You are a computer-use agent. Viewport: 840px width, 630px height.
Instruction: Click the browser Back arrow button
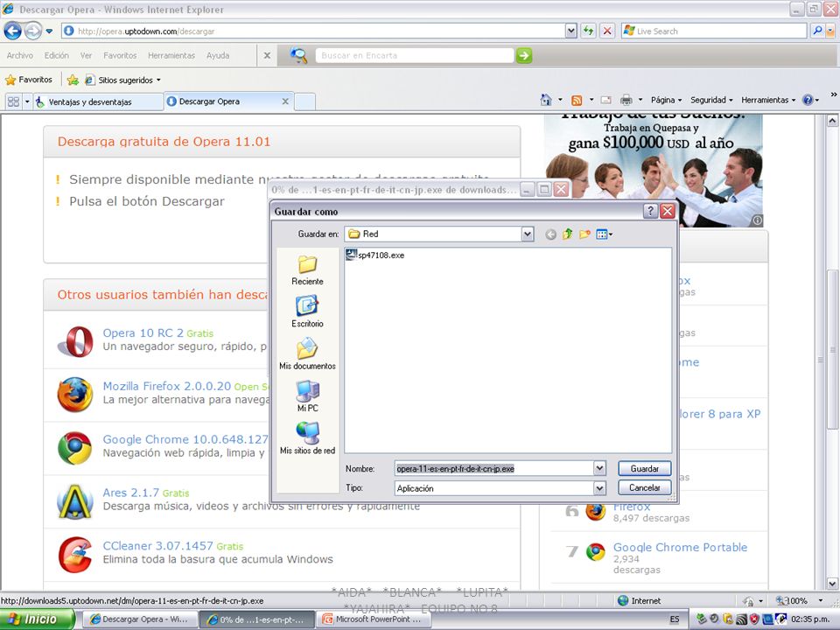coord(13,31)
